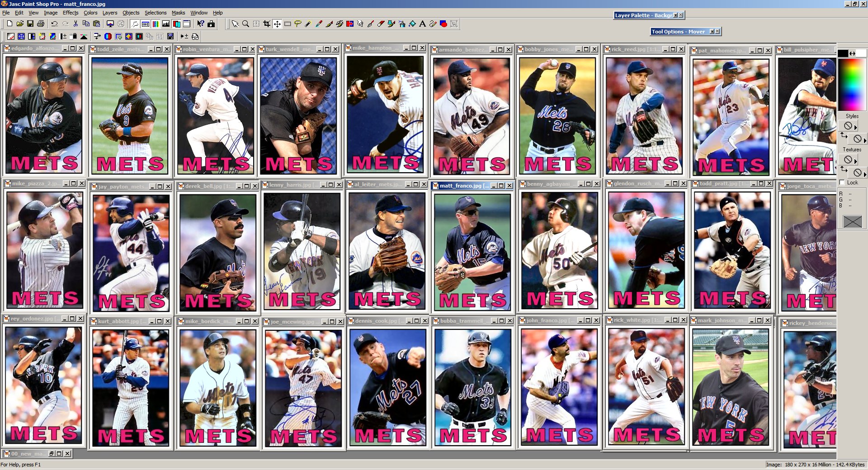Toggle roll-up on Layer Palette title
The height and width of the screenshot is (470, 868).
click(675, 15)
